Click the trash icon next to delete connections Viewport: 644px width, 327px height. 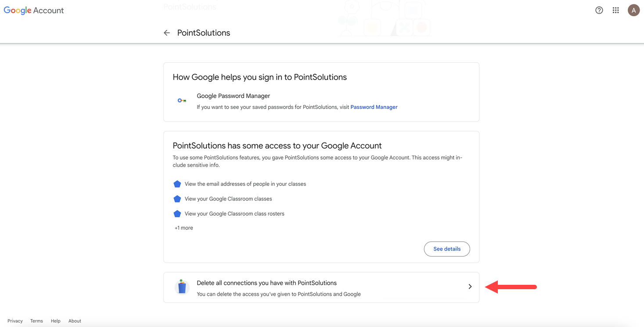(182, 287)
